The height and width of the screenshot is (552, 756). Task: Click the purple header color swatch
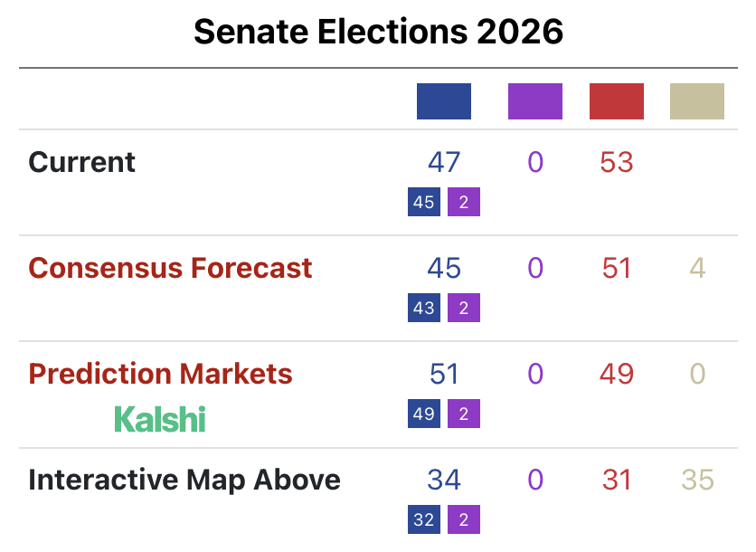tap(534, 101)
